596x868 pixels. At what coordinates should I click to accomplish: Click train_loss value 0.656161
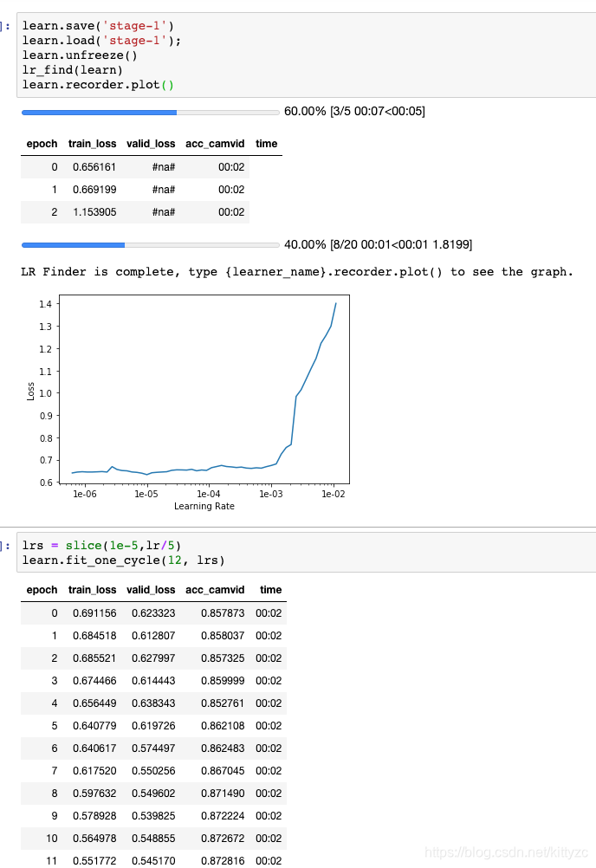pos(94,167)
